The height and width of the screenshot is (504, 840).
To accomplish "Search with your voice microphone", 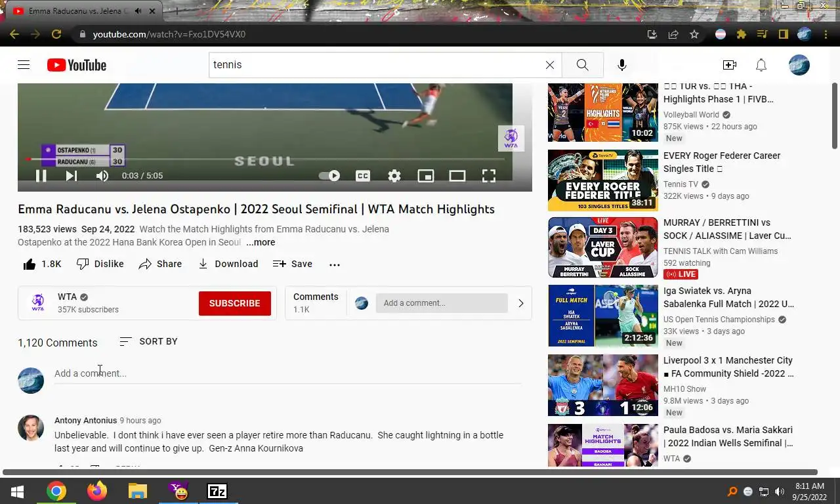I will pos(622,65).
